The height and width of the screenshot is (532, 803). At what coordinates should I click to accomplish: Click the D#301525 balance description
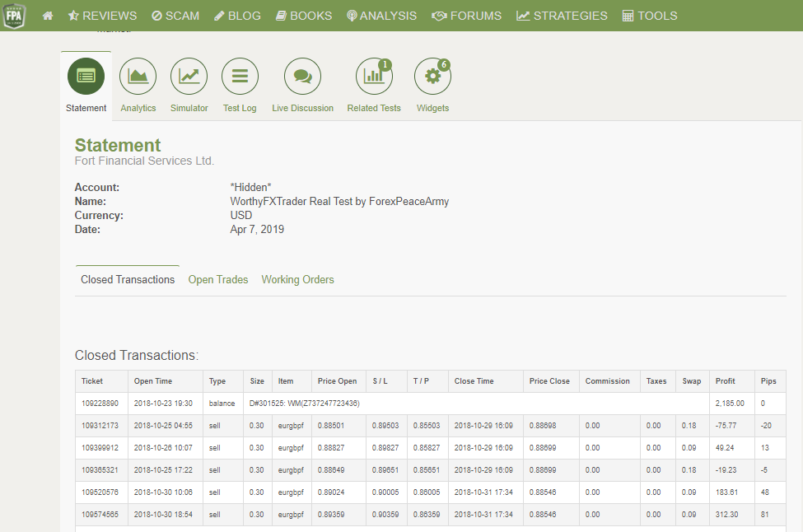click(x=304, y=404)
